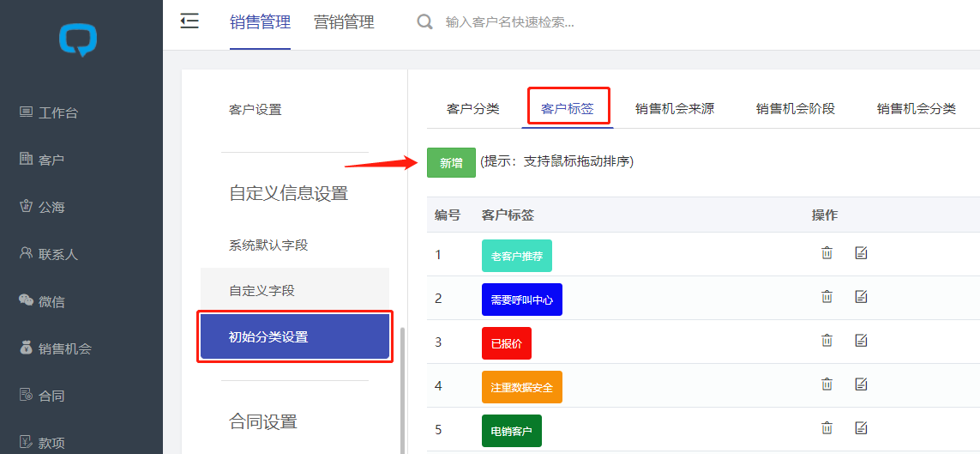Delete the 需要呼叫中心 tag via trash icon
Image resolution: width=980 pixels, height=454 pixels.
(827, 296)
